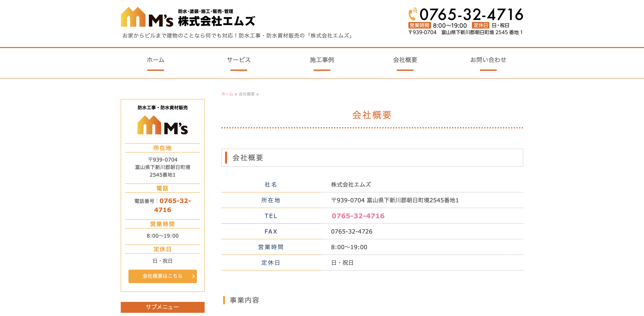Screen dimensions: 644x316
Task: Click the sidebar 電話 heading
Action: [x=163, y=188]
